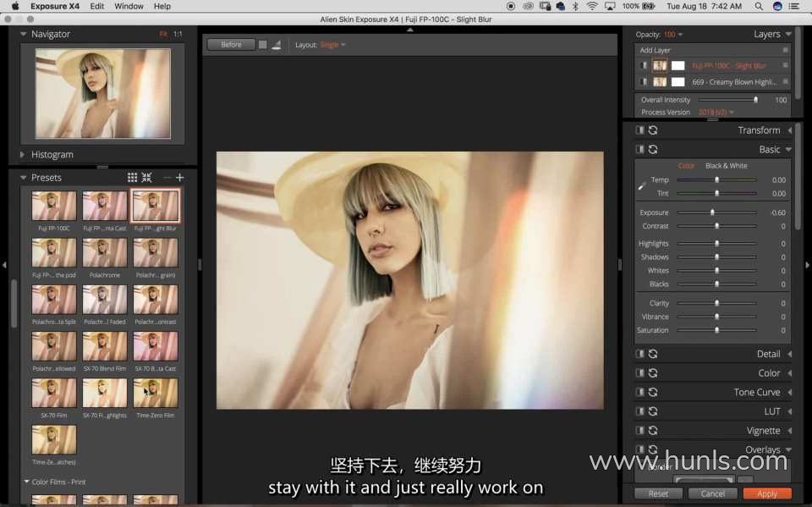Viewport: 812px width, 507px height.
Task: Reset the Tone Curve panel settings icon
Action: click(652, 393)
